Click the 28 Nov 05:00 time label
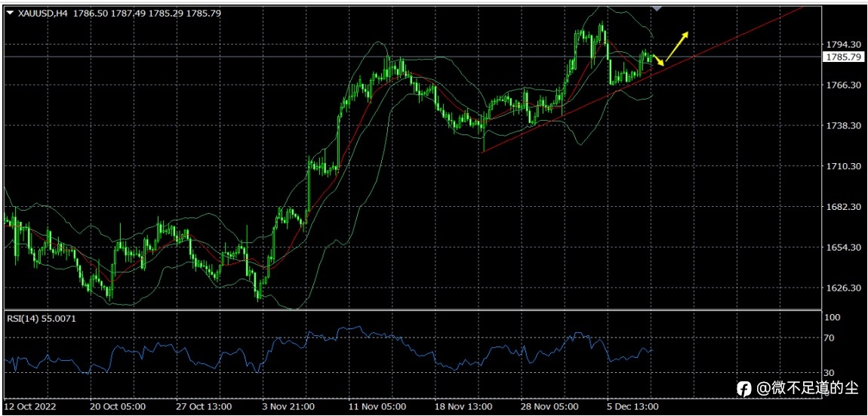Screen dimensions: 868x416 (x=550, y=407)
